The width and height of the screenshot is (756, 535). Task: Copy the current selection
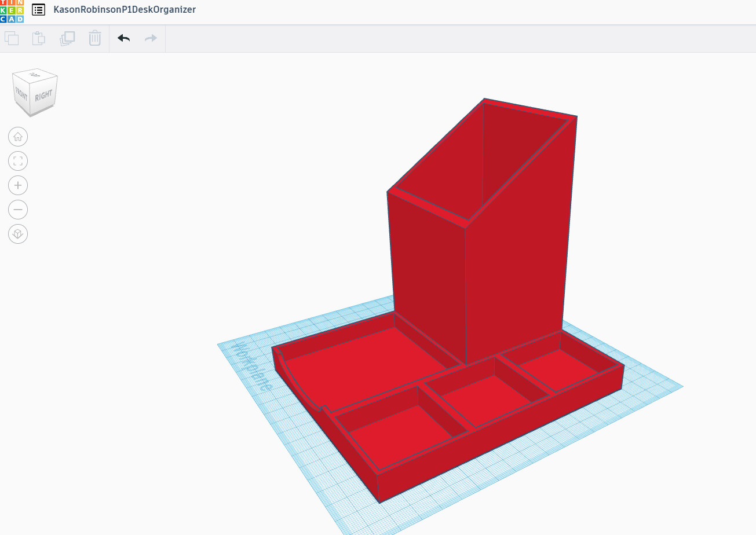[12, 38]
